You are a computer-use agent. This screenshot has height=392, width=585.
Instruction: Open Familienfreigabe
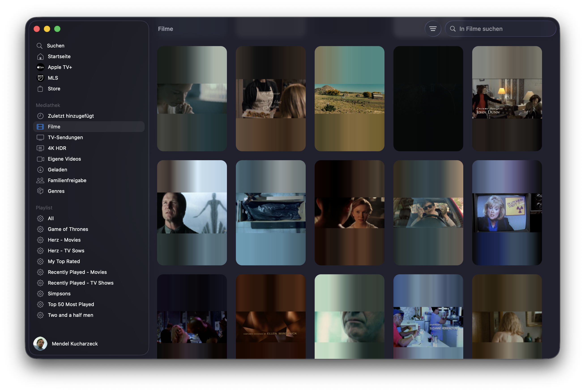tap(89, 181)
